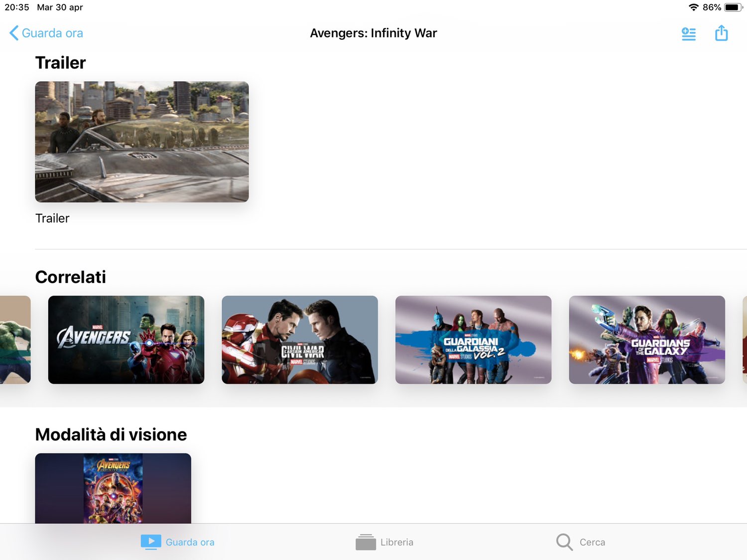
Task: Tap the Cerca magnifier icon
Action: click(x=564, y=542)
